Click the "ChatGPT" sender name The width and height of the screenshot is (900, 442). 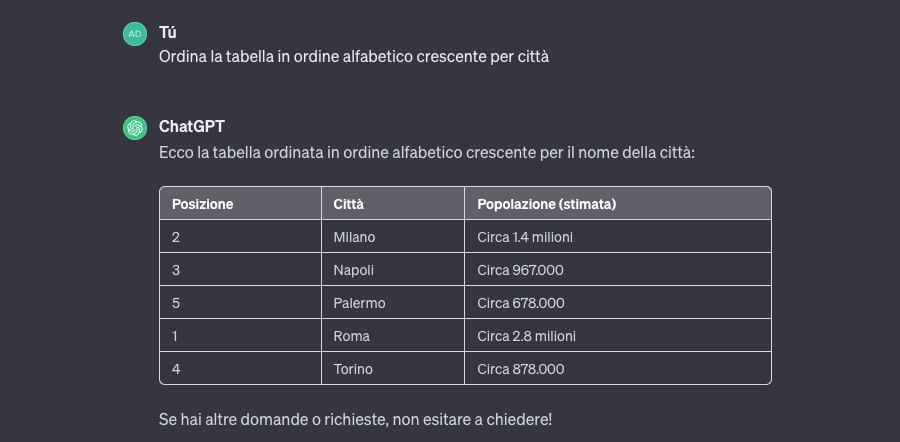pos(192,127)
